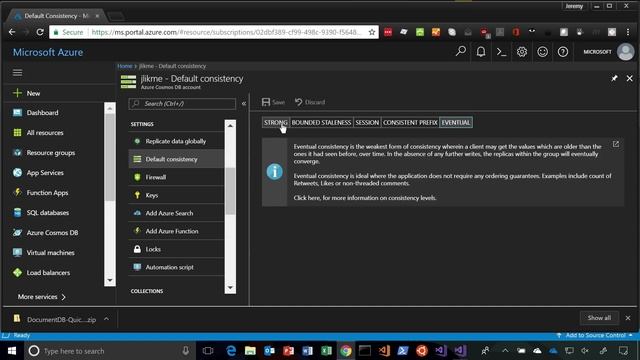Open Locks settings
Image resolution: width=640 pixels, height=360 pixels.
[176, 249]
